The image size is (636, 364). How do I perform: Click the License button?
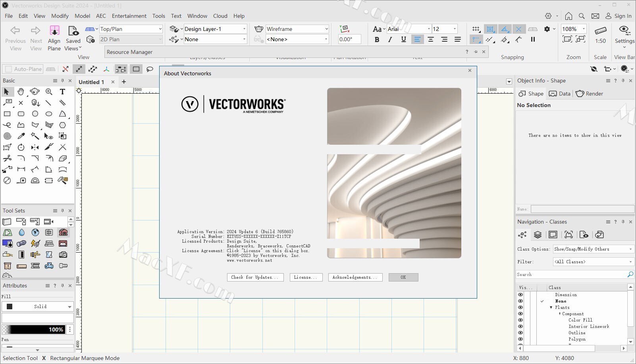pos(306,277)
